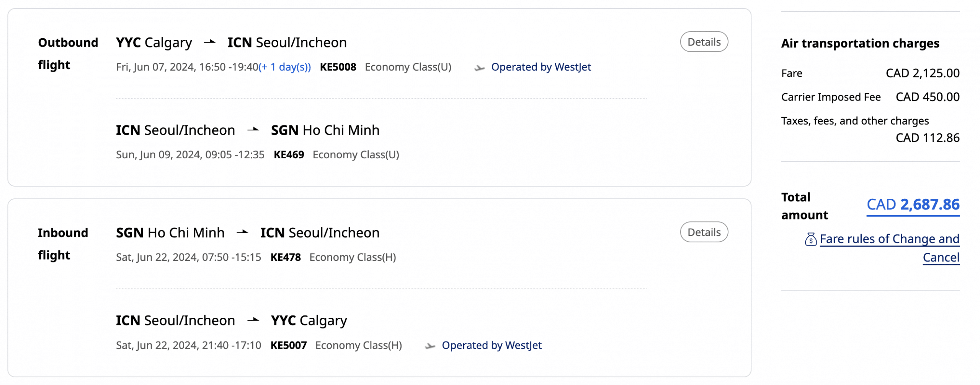Select flight number KE5008
The width and height of the screenshot is (980, 385).
pos(338,67)
